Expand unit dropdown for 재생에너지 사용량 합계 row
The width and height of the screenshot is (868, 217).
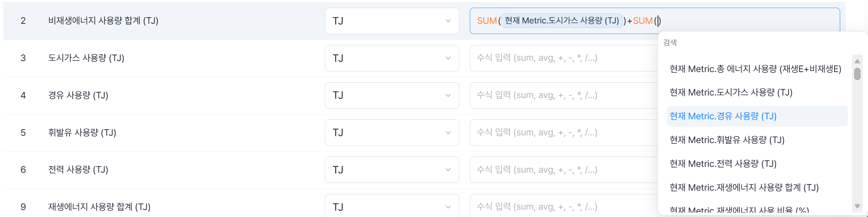pyautogui.click(x=392, y=207)
